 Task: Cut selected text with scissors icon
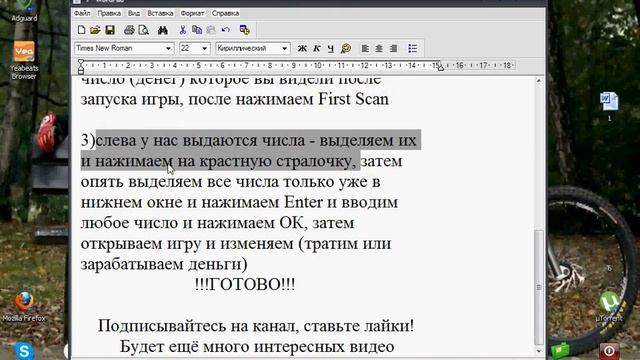(x=182, y=30)
